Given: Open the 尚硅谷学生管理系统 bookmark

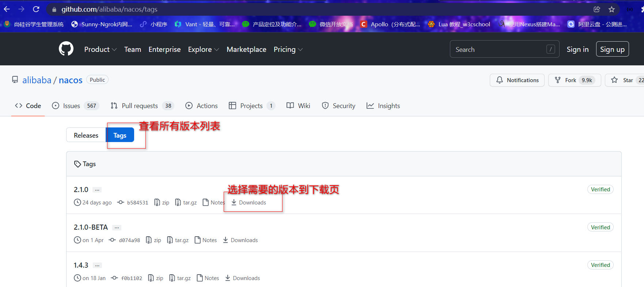Looking at the screenshot, I should [34, 24].
